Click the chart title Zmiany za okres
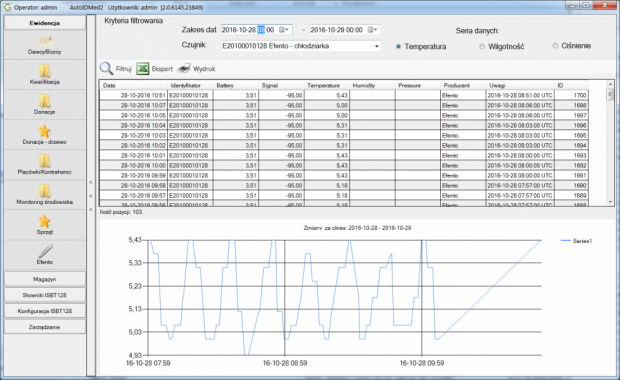 (x=357, y=228)
